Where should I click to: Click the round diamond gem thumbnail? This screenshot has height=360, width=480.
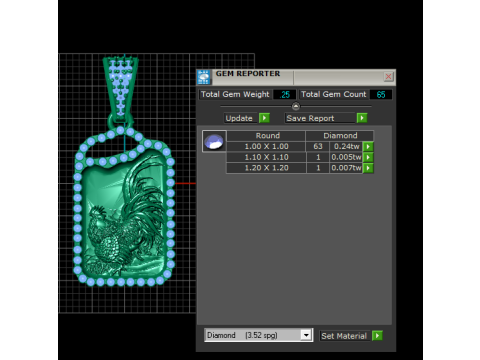click(x=214, y=141)
